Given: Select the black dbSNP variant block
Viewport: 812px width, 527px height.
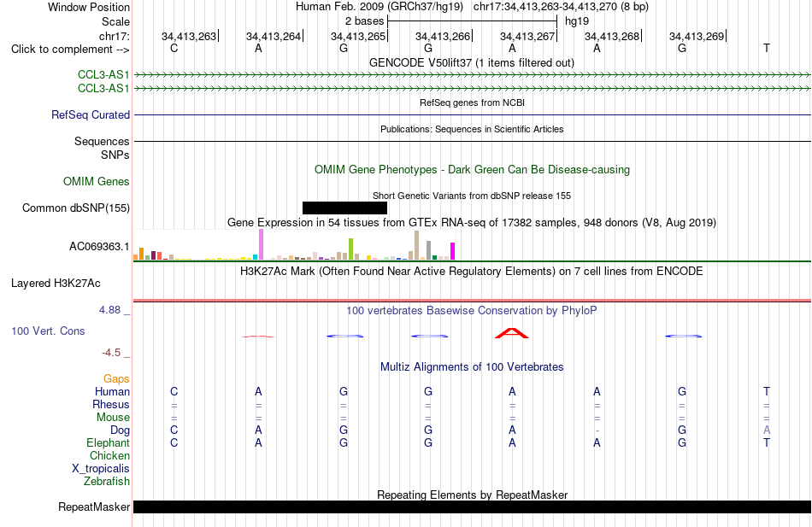Looking at the screenshot, I should pyautogui.click(x=345, y=208).
